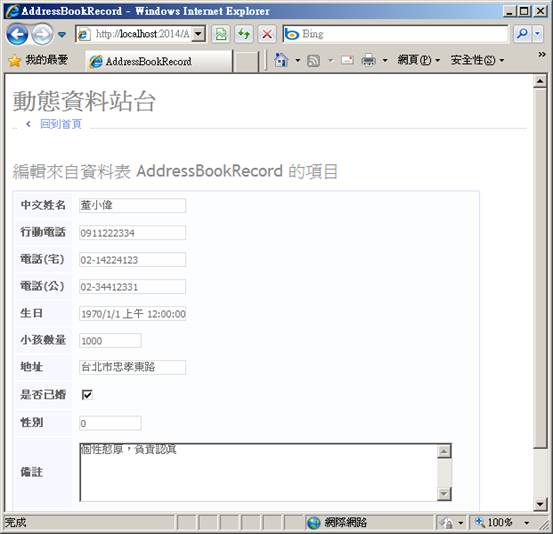Viewport: 553px width, 534px height.
Task: Open the zoom level 100% dropdown
Action: coord(527,522)
